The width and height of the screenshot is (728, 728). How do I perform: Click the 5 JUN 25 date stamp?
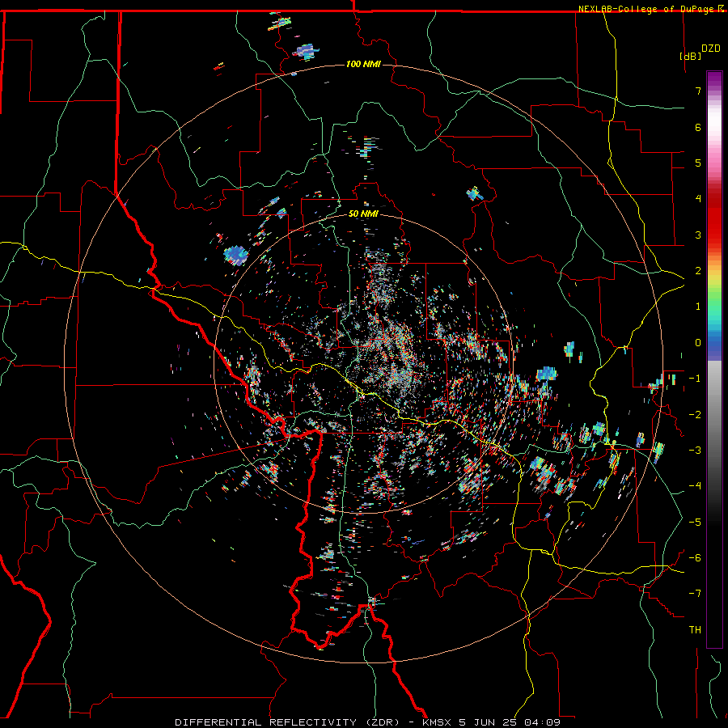pos(489,722)
